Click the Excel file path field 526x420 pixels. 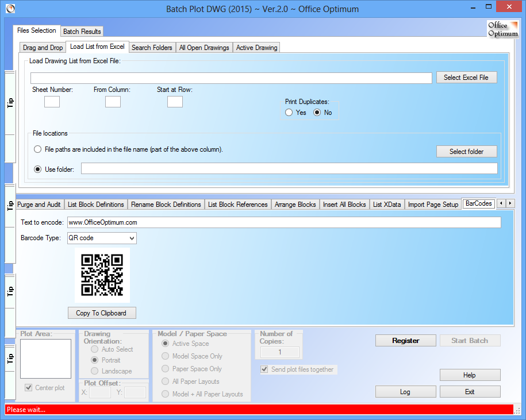point(231,78)
